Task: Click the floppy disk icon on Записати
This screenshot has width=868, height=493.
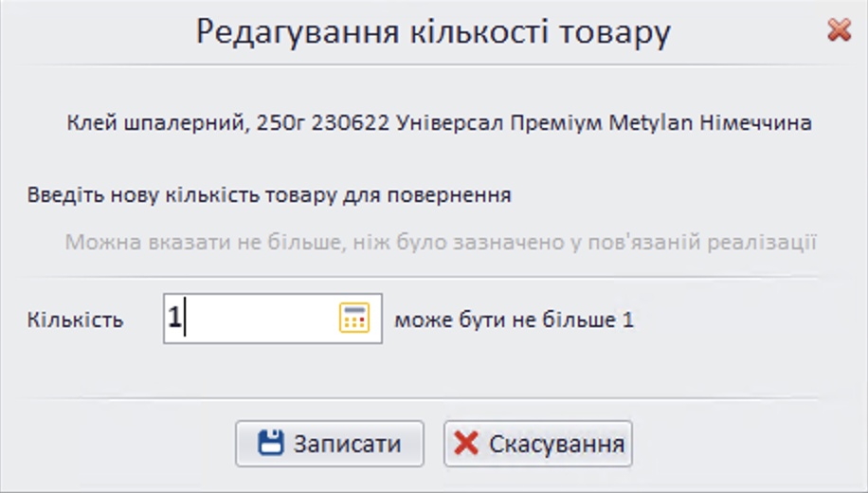Action: pyautogui.click(x=271, y=444)
